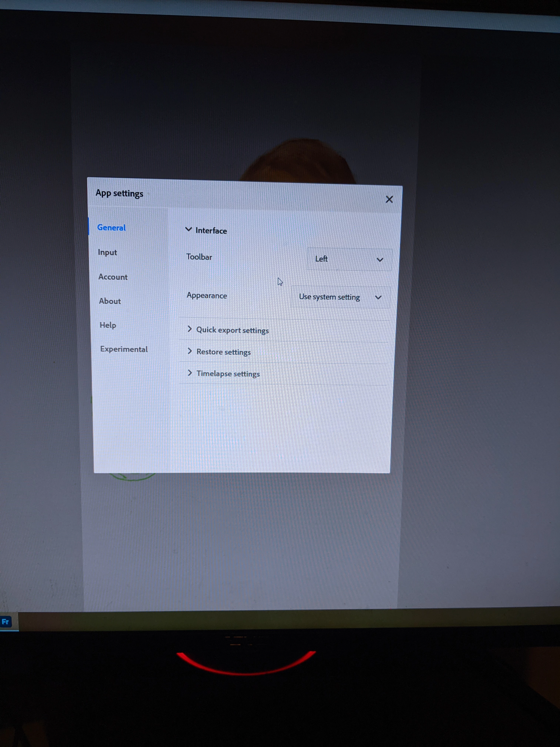Switch to the Input tab

pos(107,252)
